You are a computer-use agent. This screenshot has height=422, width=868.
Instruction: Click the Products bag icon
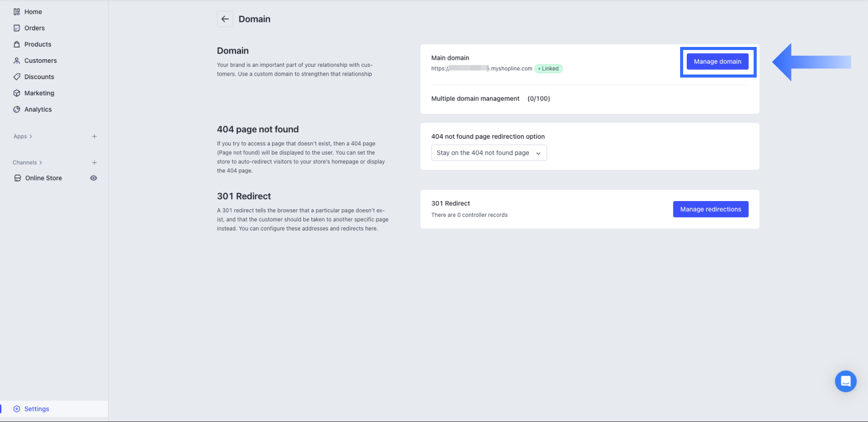click(x=17, y=44)
